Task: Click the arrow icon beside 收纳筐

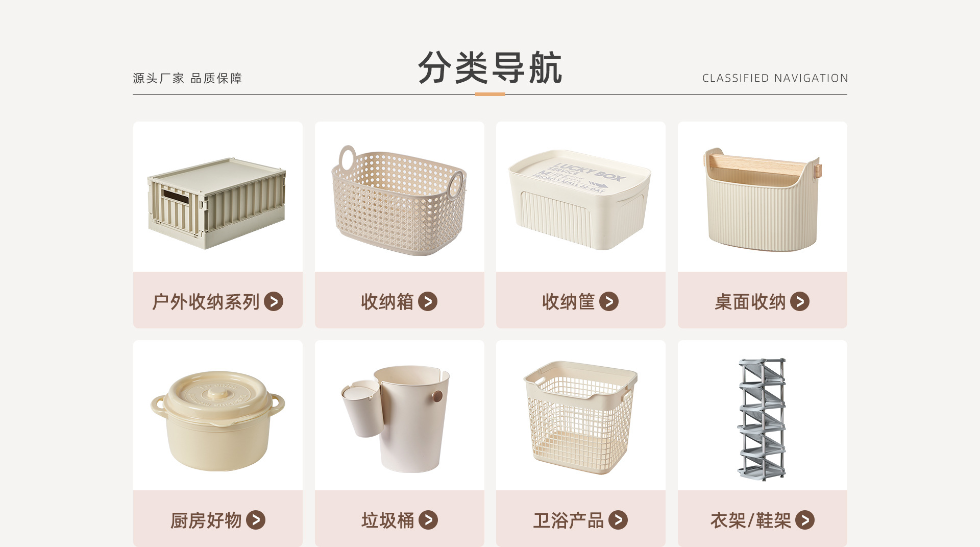Action: [x=609, y=301]
